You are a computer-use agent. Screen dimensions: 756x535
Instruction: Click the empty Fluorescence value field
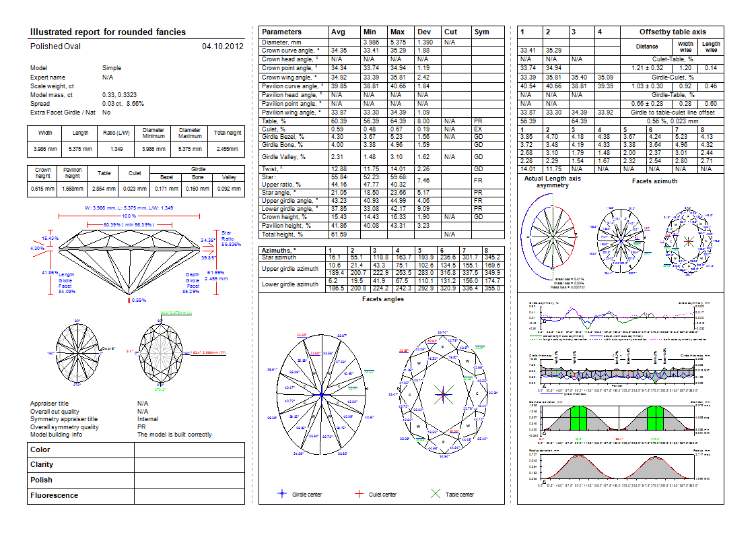[189, 495]
